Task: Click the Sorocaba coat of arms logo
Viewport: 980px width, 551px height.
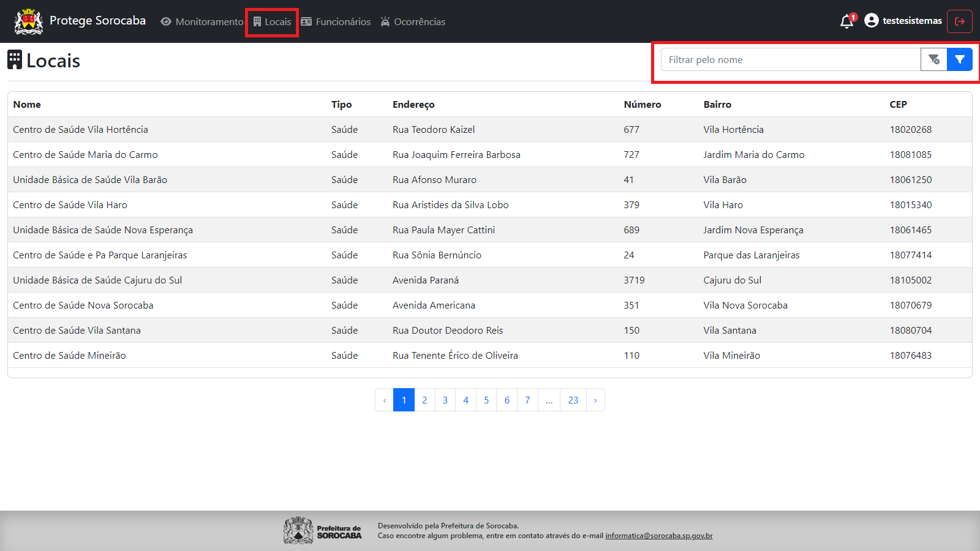Action: click(29, 21)
